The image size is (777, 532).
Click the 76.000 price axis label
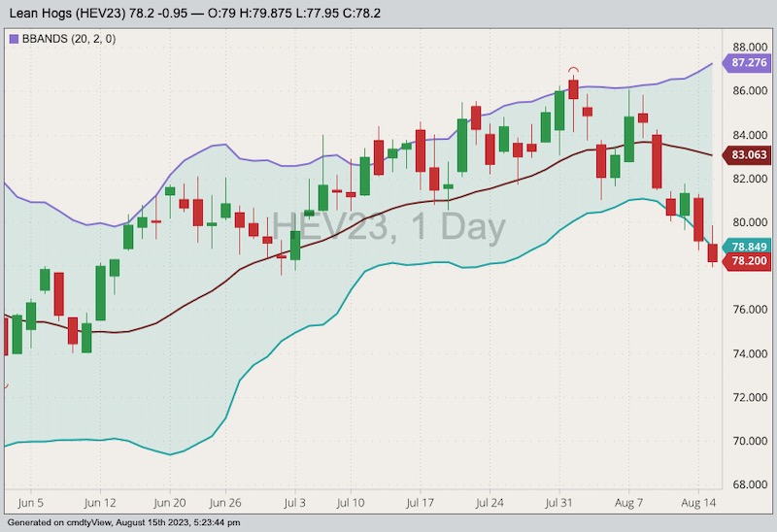tap(750, 310)
